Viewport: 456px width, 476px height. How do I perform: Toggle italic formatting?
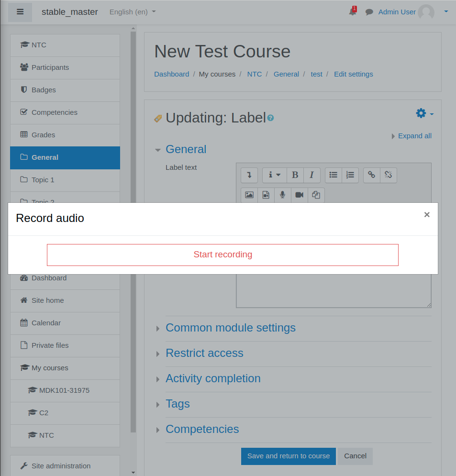(312, 175)
